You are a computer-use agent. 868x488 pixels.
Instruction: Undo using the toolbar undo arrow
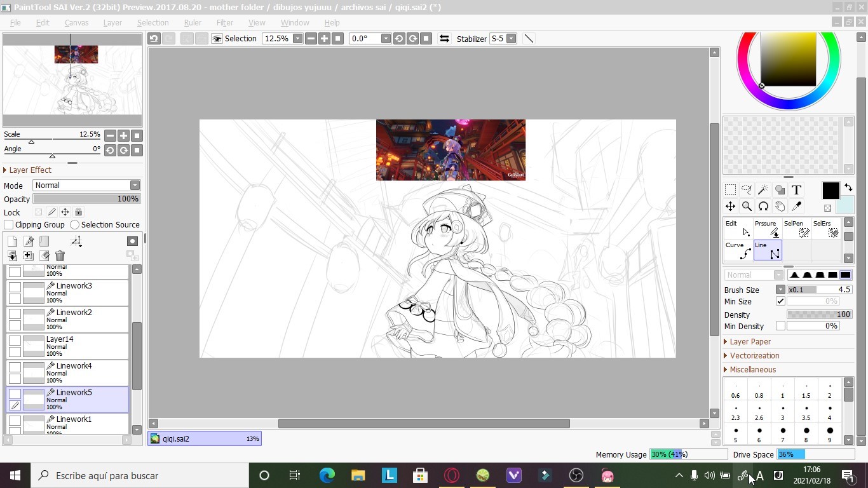[x=154, y=39]
